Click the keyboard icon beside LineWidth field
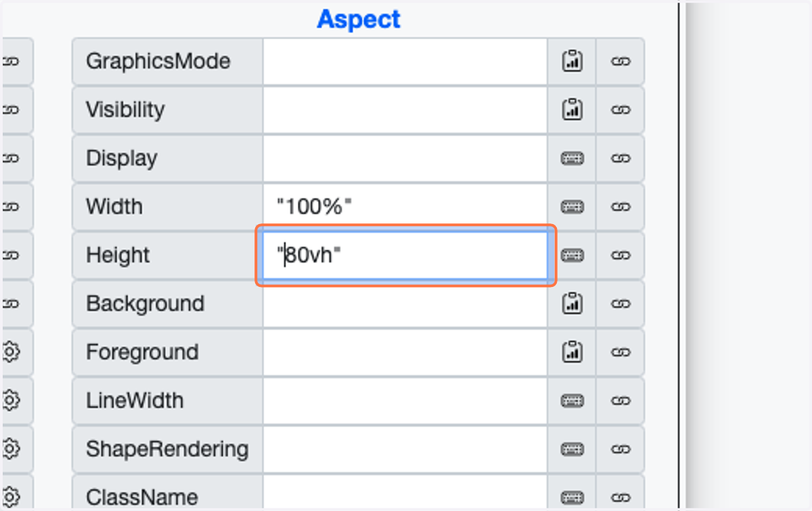Screen dimensions: 812x511 [x=572, y=401]
